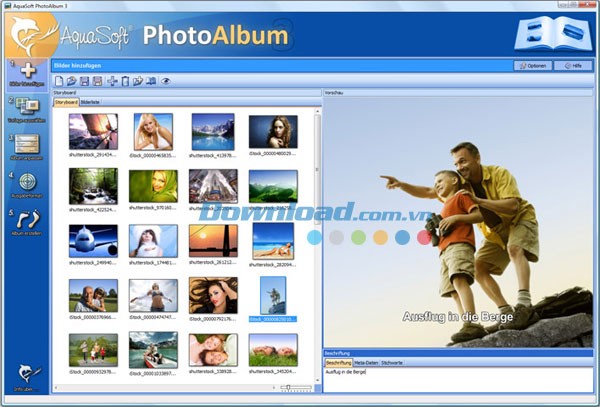Click the album book logo at top right

point(554,34)
